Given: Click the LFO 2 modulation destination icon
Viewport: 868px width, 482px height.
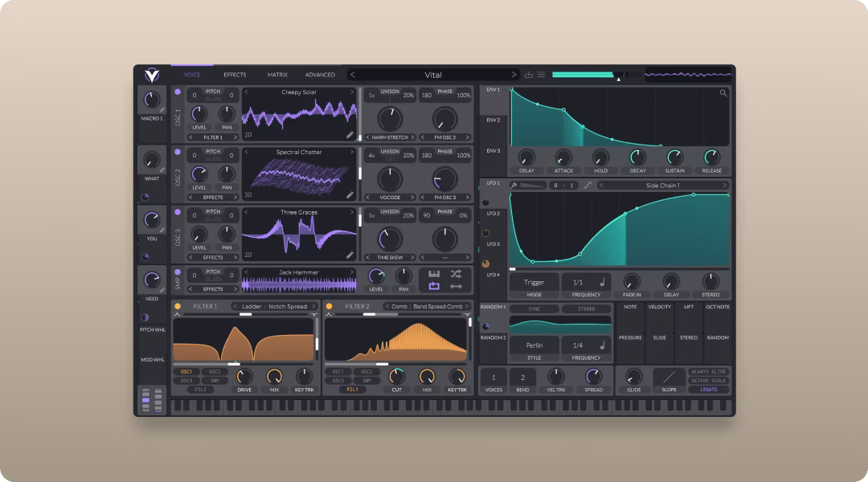Looking at the screenshot, I should (x=485, y=233).
